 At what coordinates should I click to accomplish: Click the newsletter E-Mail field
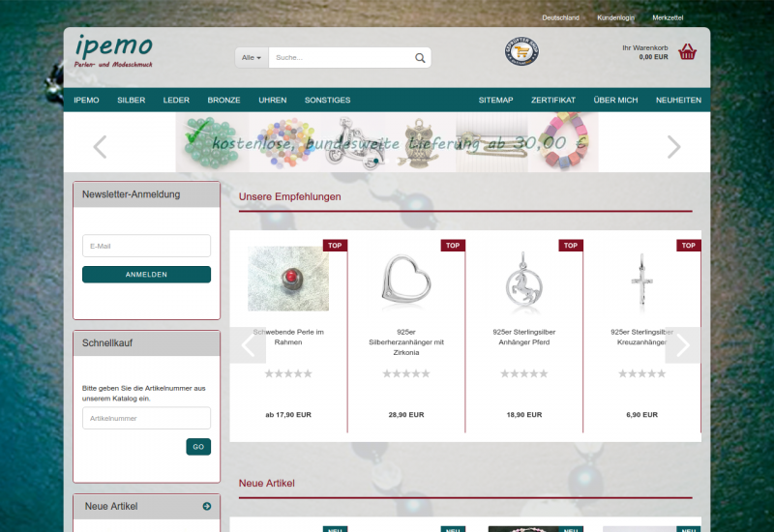[x=146, y=246]
